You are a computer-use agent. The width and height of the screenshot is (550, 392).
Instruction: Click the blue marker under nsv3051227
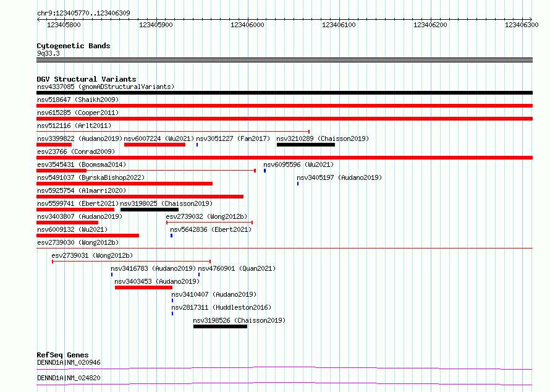point(197,145)
